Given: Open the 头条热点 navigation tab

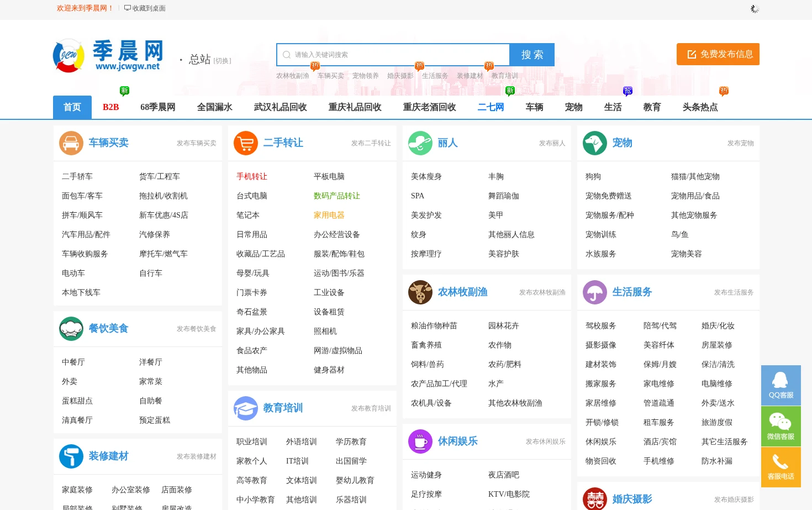Looking at the screenshot, I should [700, 107].
